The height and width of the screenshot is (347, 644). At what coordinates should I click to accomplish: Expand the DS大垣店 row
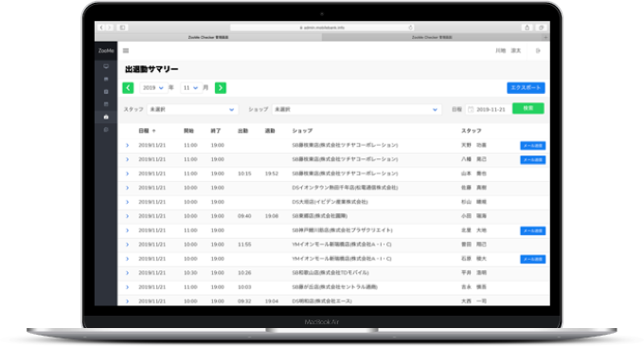point(127,202)
